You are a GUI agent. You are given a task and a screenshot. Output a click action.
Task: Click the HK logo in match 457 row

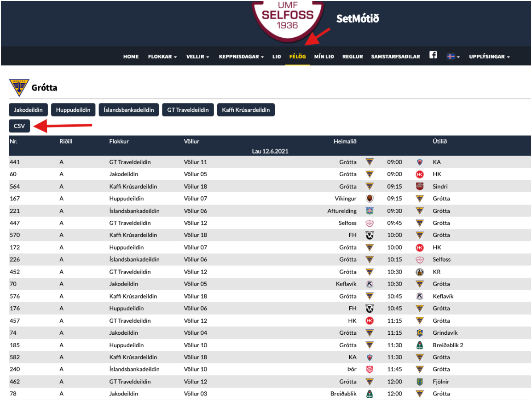click(x=370, y=321)
